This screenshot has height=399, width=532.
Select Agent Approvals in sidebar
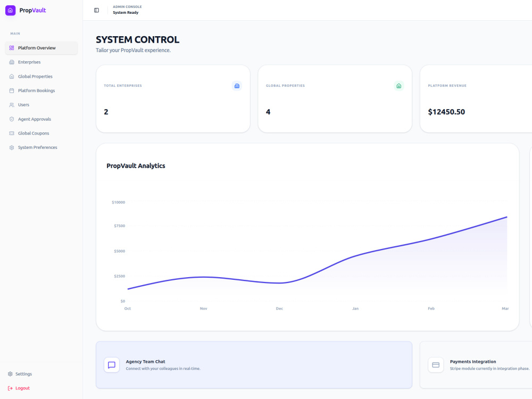click(41, 119)
